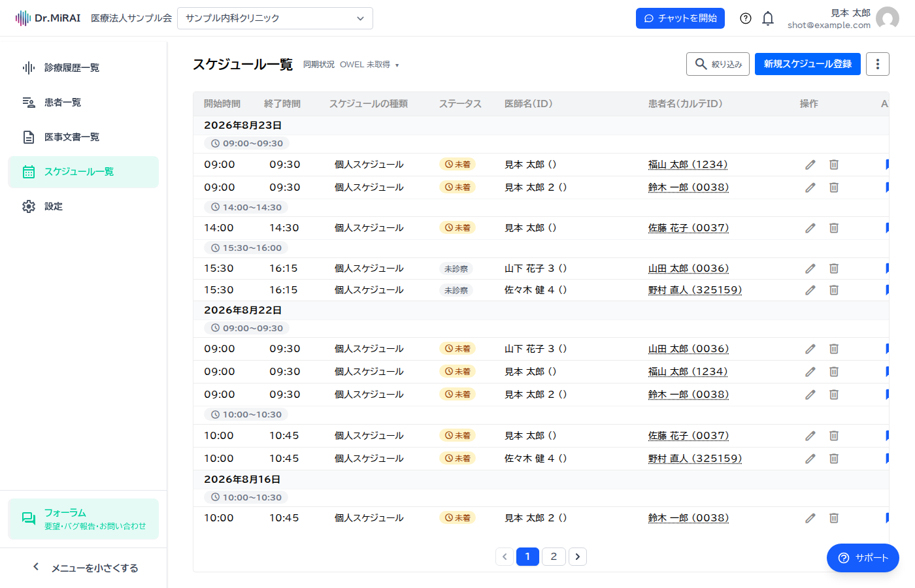Viewport: 915px width, 588px height.
Task: Click the 未着 status in the 14:00 row
Action: 457,228
